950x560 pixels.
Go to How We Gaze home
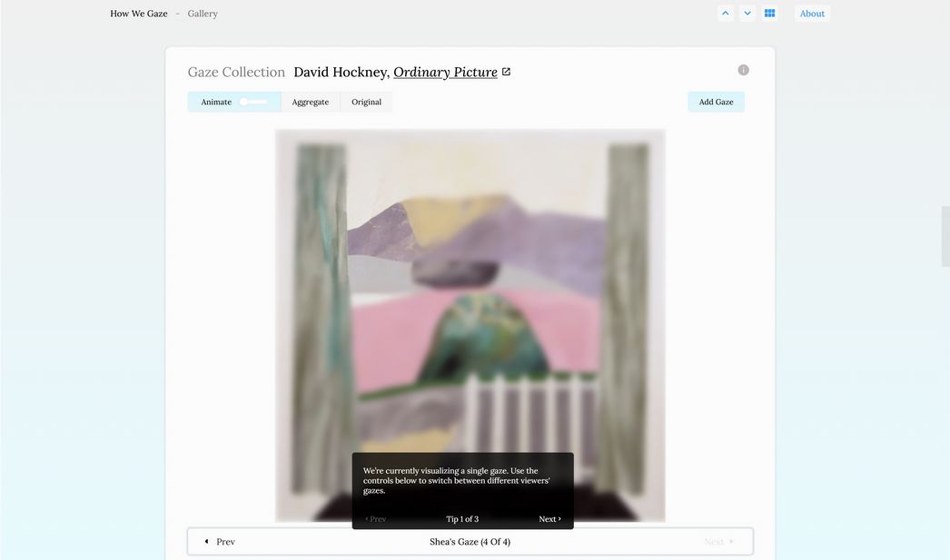[139, 14]
